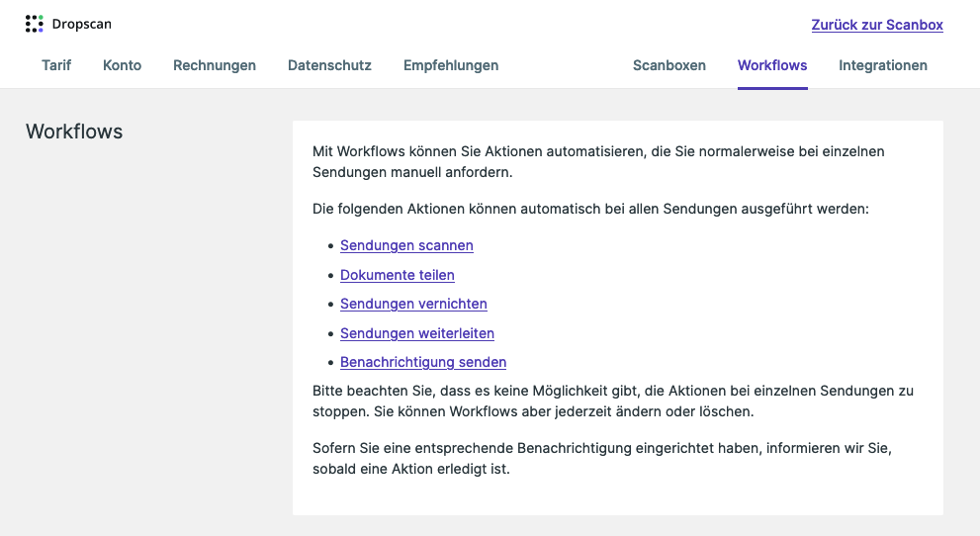Switch to the Scanboxen tab

click(668, 65)
